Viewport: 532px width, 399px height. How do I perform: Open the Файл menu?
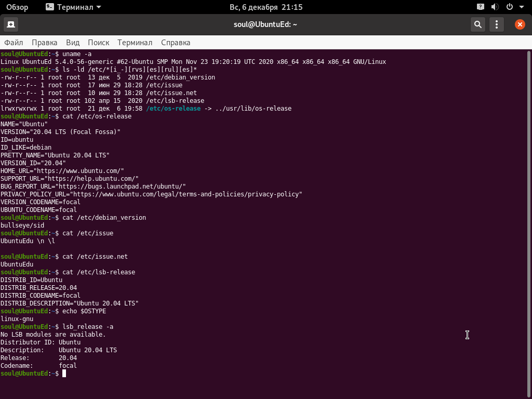pos(14,43)
